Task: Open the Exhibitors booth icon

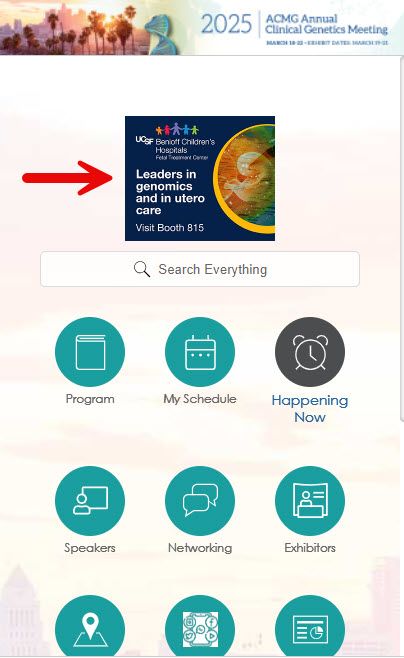Action: (x=310, y=501)
